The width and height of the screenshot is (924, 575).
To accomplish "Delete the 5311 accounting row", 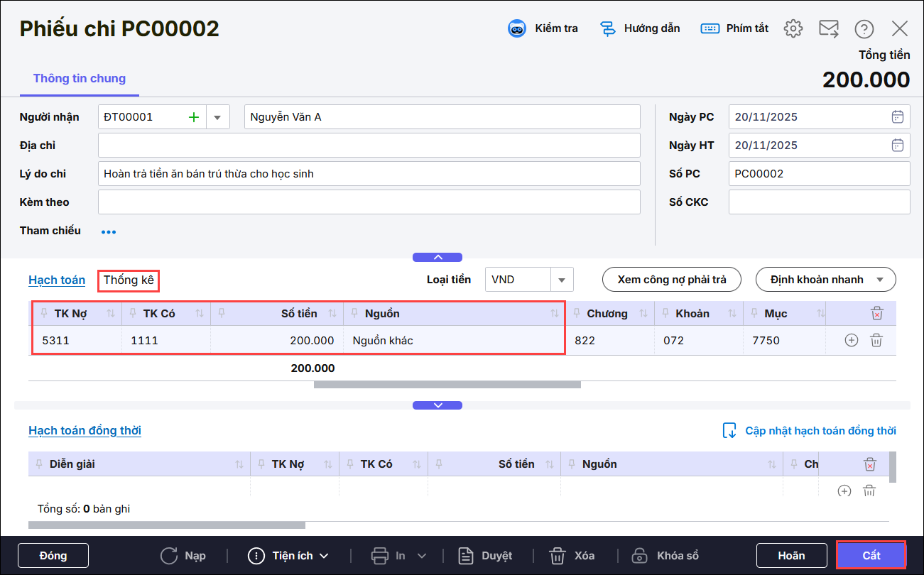I will pos(876,340).
